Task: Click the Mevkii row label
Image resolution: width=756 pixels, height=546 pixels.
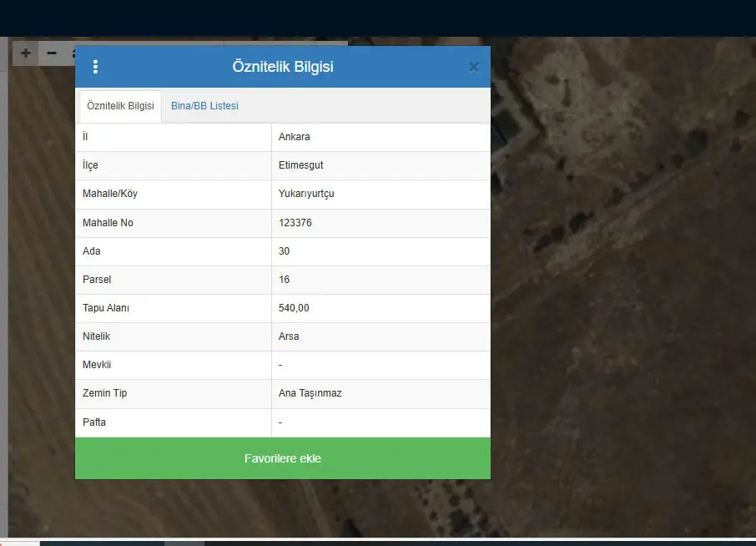Action: click(x=97, y=365)
